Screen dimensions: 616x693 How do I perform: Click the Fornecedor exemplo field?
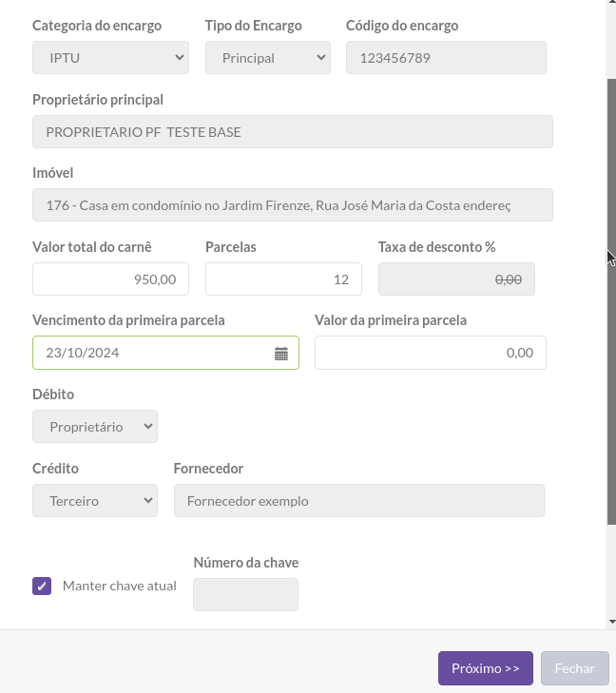point(359,501)
